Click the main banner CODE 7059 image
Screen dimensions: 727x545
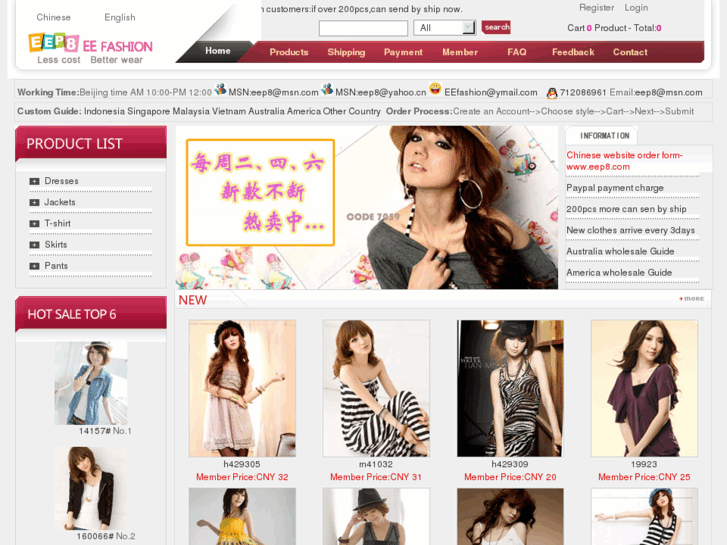click(x=367, y=207)
